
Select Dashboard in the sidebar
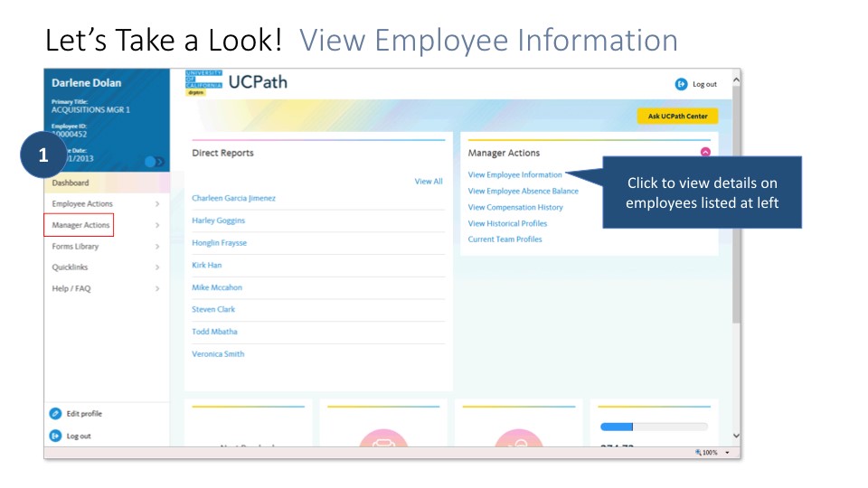pyautogui.click(x=71, y=183)
